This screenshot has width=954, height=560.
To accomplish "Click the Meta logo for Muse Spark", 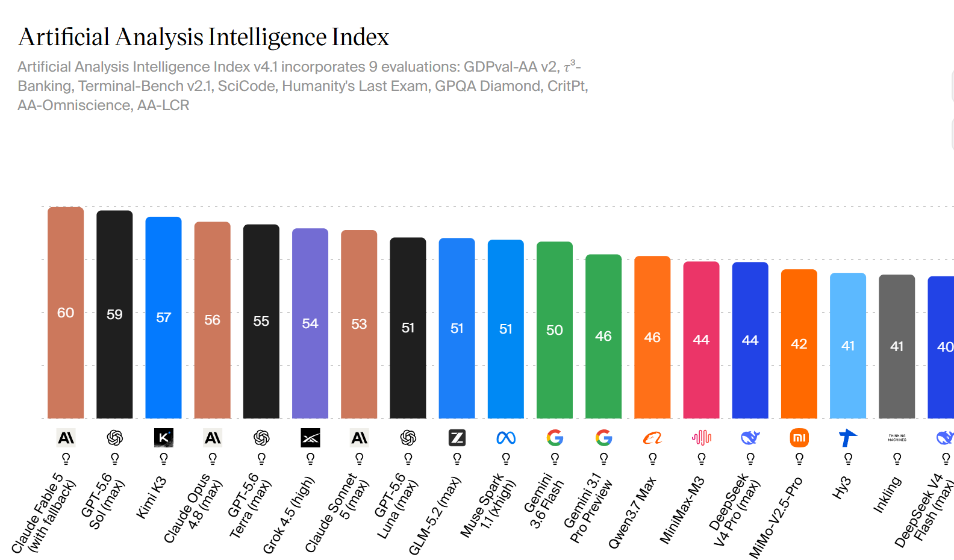I will [506, 438].
